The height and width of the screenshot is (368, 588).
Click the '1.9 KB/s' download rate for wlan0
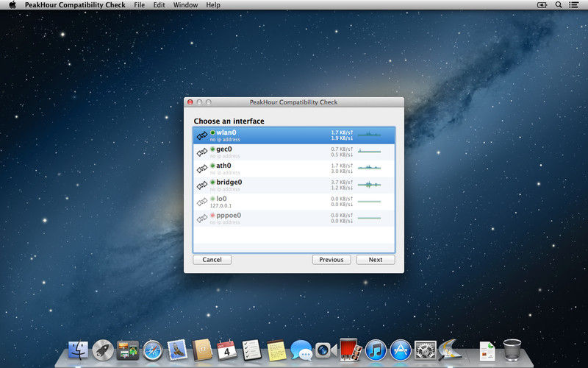click(342, 138)
